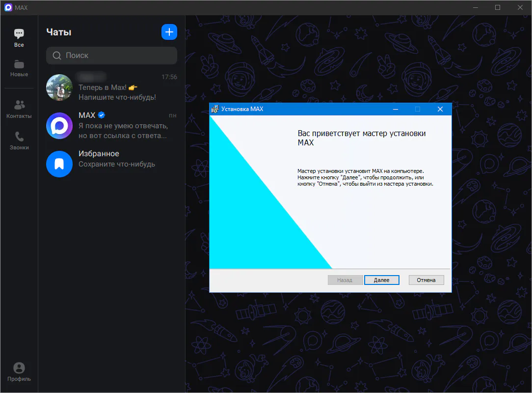Click the 17:56 timestamp on first chat
Screen dimensions: 532x393
(169, 77)
